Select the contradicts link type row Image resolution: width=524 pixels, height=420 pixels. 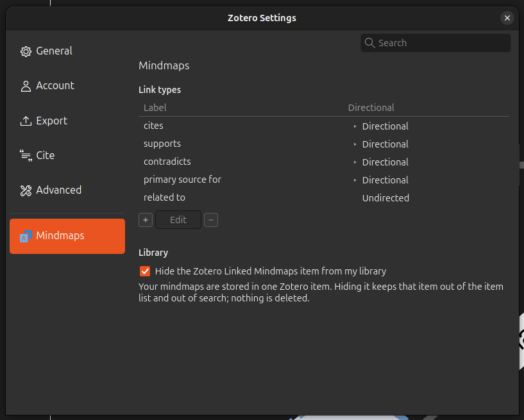(x=323, y=162)
